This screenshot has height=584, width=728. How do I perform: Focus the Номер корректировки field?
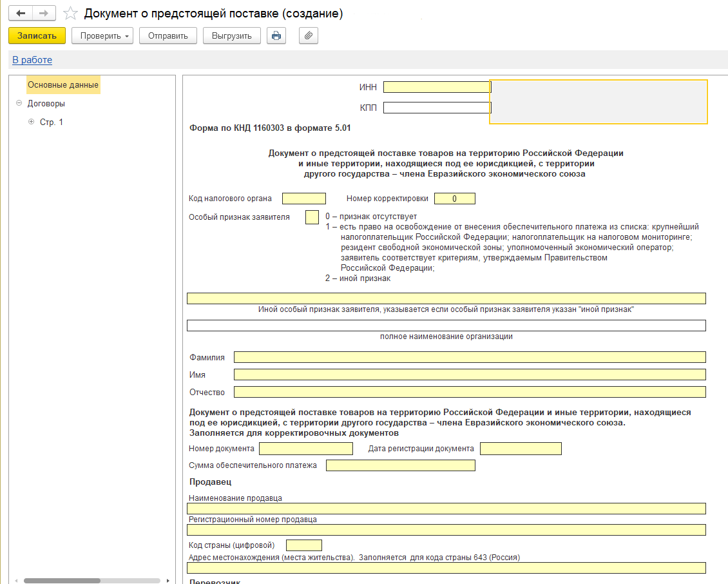pos(454,199)
